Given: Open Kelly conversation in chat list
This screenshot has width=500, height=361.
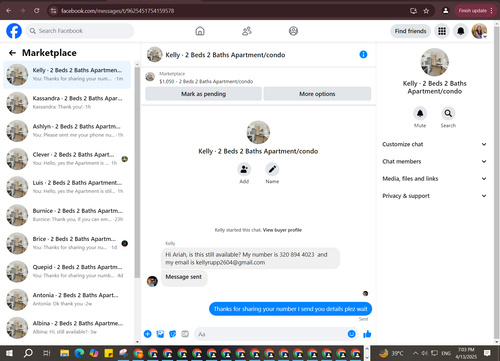Looking at the screenshot, I should click(x=67, y=75).
